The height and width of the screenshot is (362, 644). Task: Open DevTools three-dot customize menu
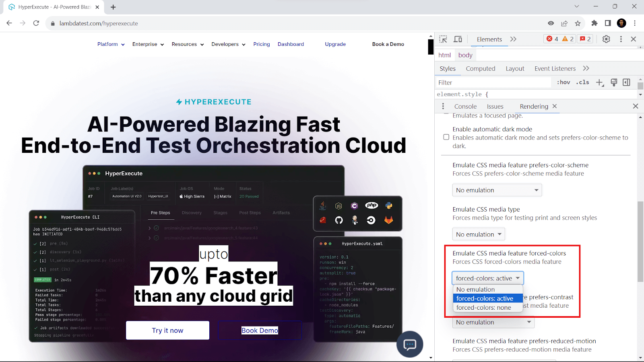coord(621,39)
